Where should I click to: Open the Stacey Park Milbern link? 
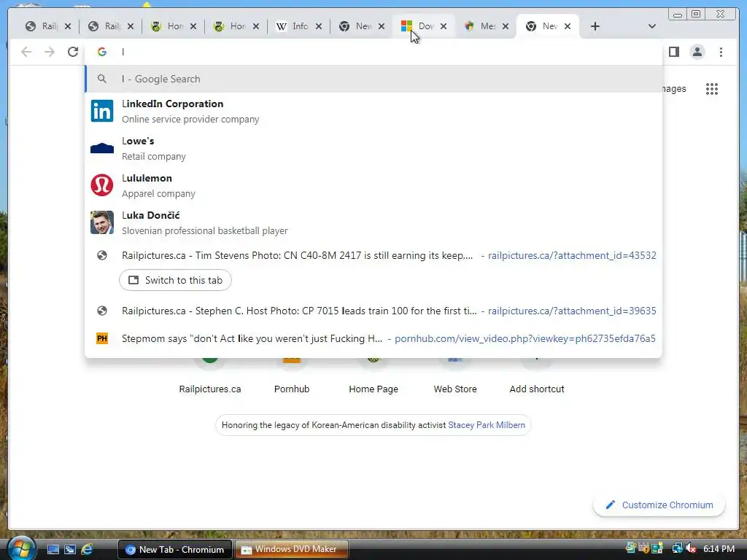pyautogui.click(x=487, y=425)
